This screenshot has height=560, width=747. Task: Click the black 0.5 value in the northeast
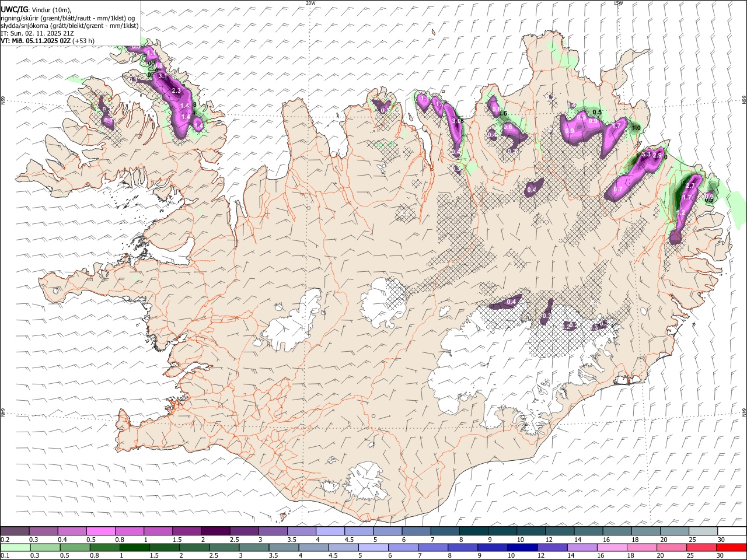[597, 112]
